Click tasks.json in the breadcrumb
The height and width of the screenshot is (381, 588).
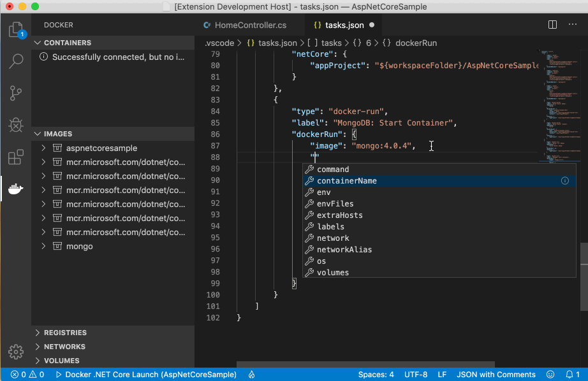click(272, 43)
